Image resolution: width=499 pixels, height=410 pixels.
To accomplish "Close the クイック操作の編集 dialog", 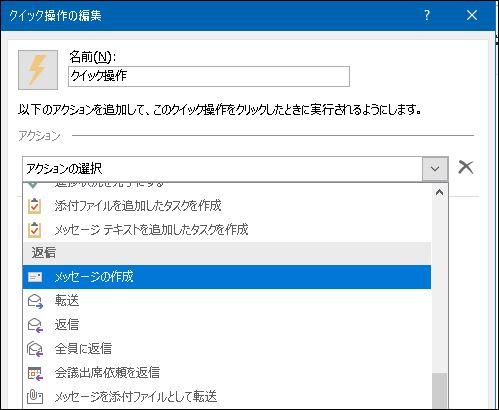I will tap(472, 15).
